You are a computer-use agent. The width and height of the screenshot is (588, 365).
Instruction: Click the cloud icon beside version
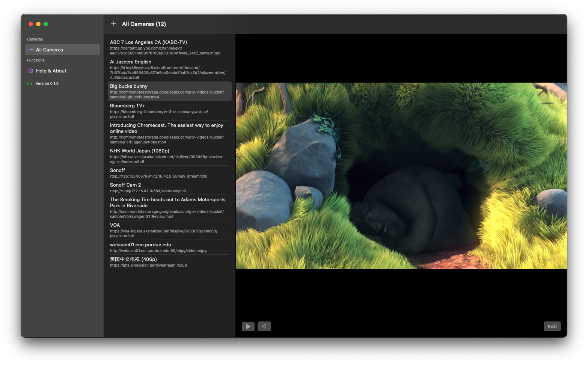[x=30, y=83]
